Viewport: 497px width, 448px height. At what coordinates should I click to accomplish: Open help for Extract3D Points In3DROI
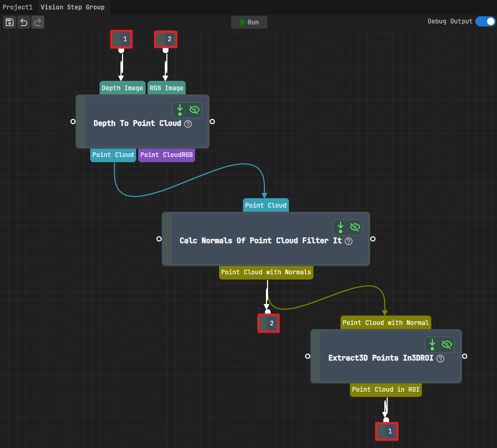coord(440,359)
